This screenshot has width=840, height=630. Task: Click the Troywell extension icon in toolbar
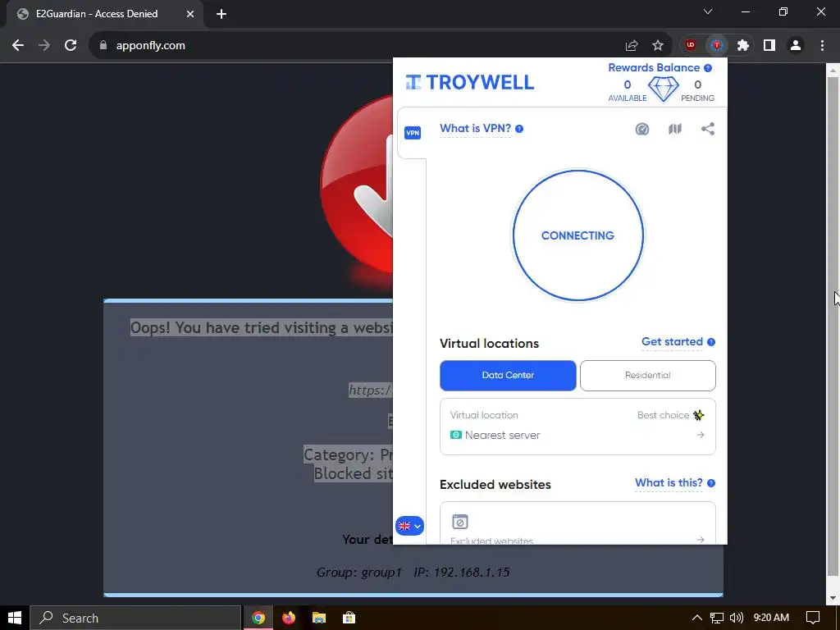(x=716, y=46)
